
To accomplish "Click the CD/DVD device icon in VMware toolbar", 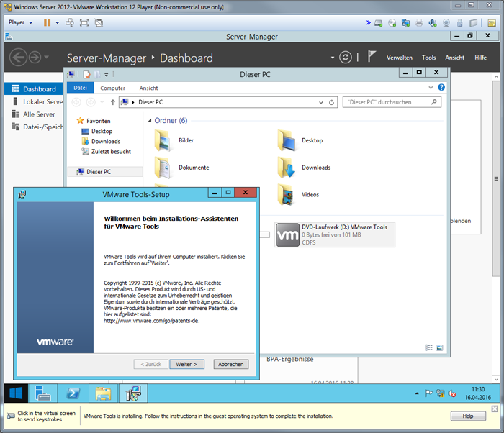I will point(392,23).
